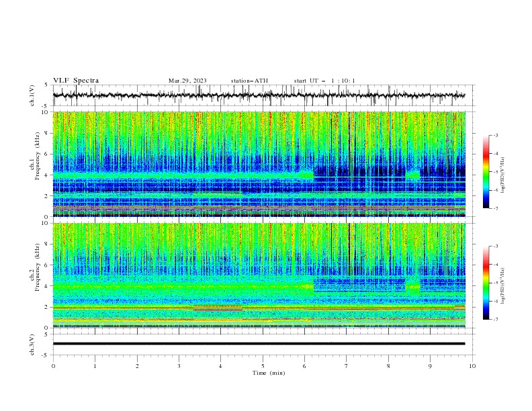Click the "ch.1(V)" waveform axis label
The image size is (532, 411).
32,95
